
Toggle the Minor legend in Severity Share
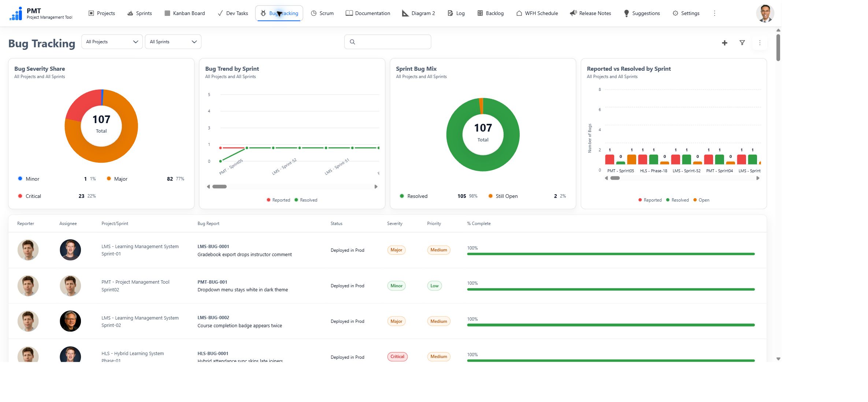click(x=29, y=179)
